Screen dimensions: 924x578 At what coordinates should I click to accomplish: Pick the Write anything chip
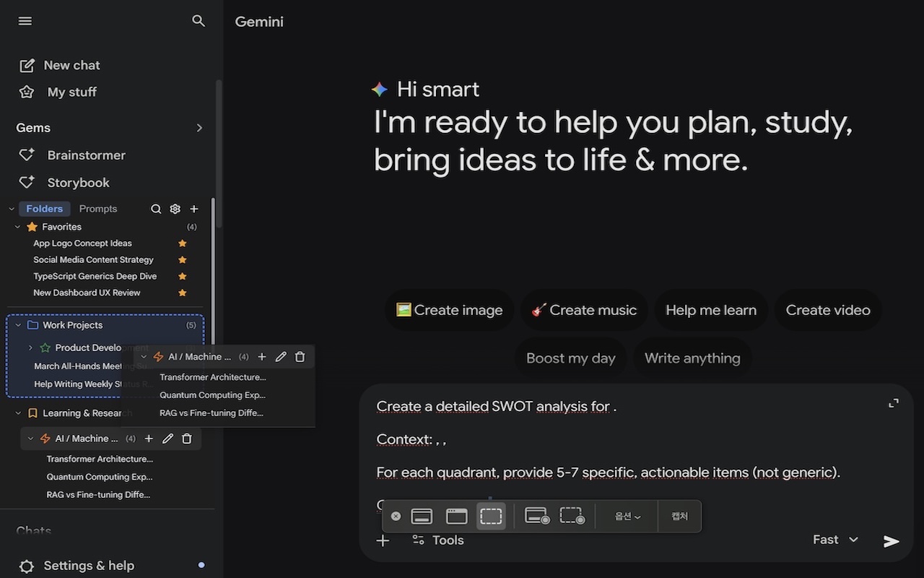tap(692, 358)
